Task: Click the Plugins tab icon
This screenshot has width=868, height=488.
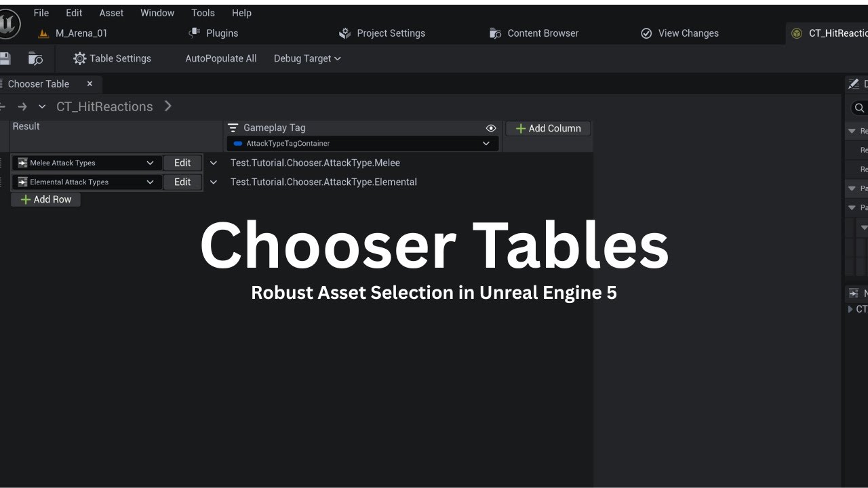Action: pyautogui.click(x=194, y=33)
